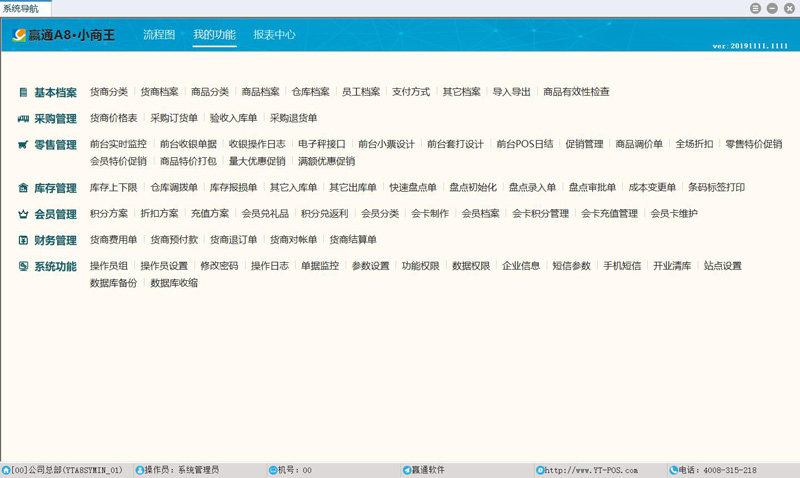Switch to the 流程图 tab
Image resolution: width=800 pixels, height=478 pixels.
159,35
